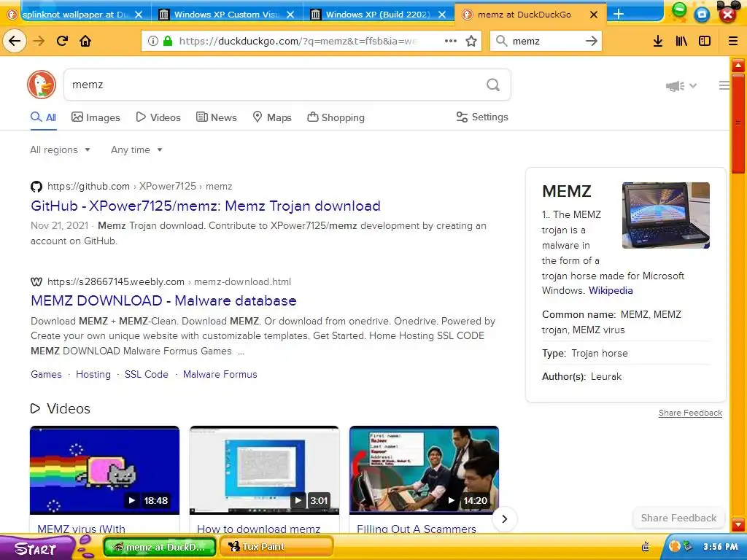
Task: Open the Games sublink
Action: (x=46, y=374)
